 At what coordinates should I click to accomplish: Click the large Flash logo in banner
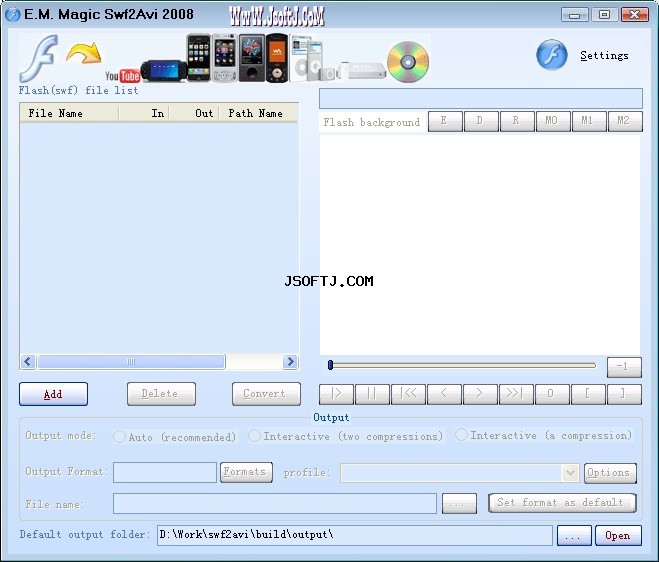[x=40, y=58]
